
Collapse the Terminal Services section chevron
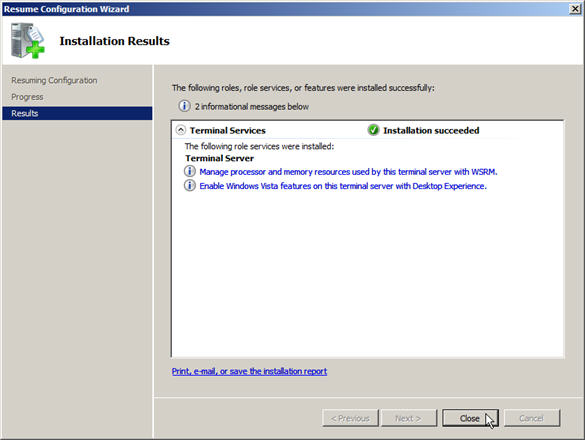181,130
